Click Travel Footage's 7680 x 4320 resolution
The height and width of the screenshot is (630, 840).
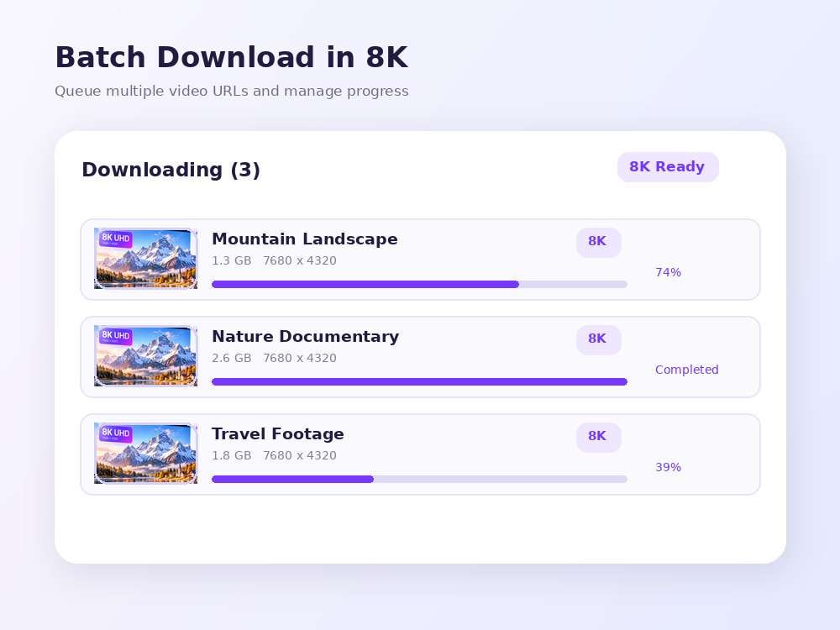pos(300,456)
